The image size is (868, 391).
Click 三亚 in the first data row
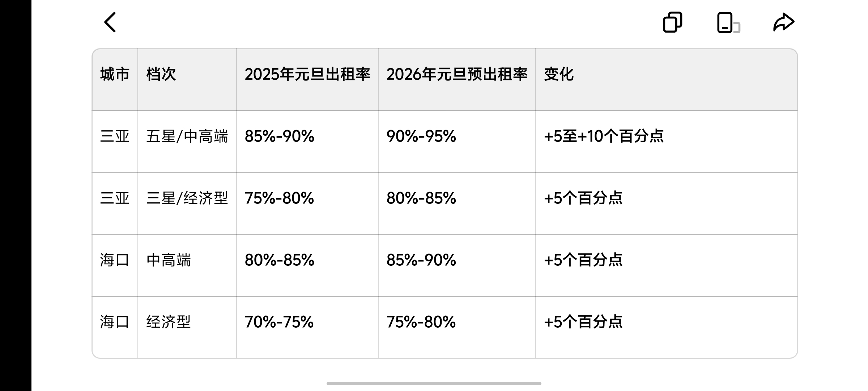pyautogui.click(x=115, y=136)
